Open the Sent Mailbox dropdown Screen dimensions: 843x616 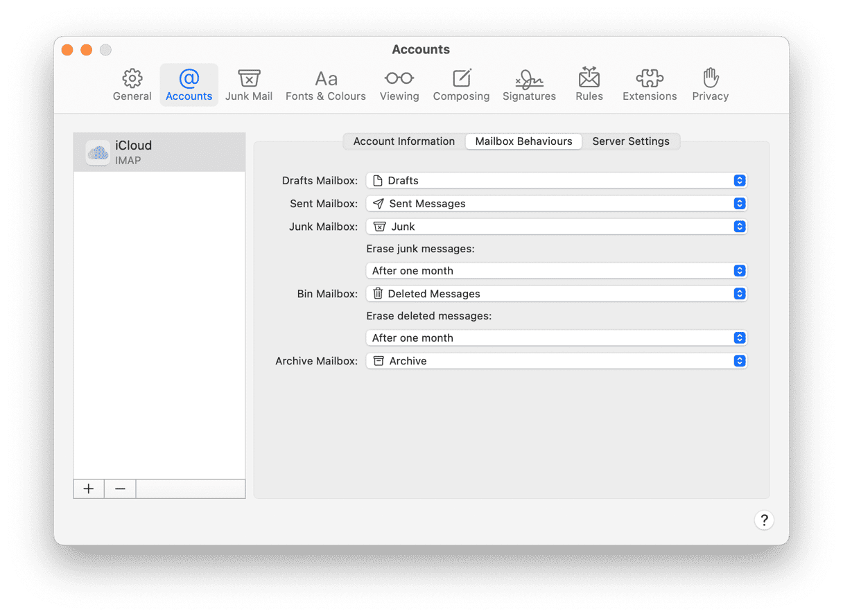tap(556, 204)
